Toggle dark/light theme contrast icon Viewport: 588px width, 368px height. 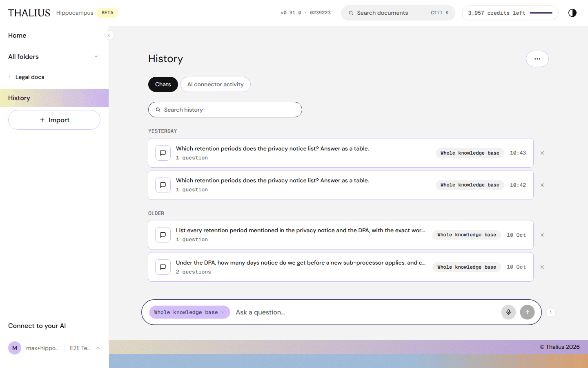[x=572, y=13]
